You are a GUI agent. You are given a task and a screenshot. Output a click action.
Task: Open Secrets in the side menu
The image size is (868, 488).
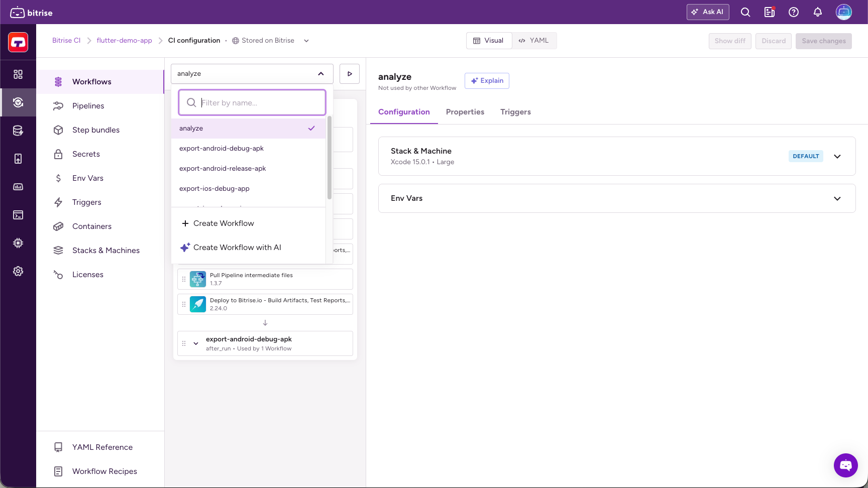pos(100,154)
